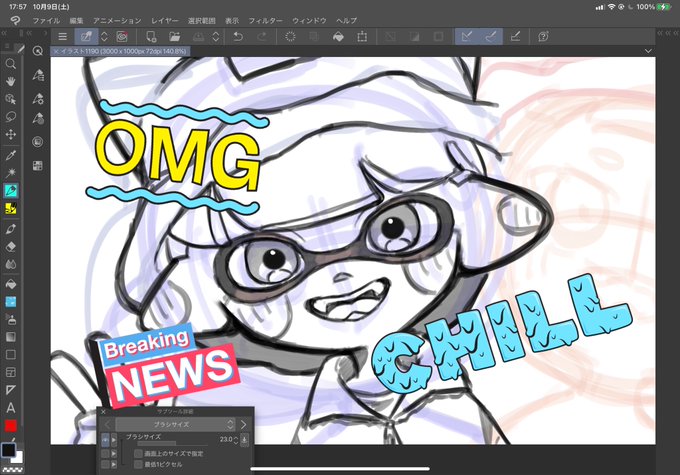The width and height of the screenshot is (680, 475).
Task: Open ブラシサイズ category dropdown
Action: 175,424
